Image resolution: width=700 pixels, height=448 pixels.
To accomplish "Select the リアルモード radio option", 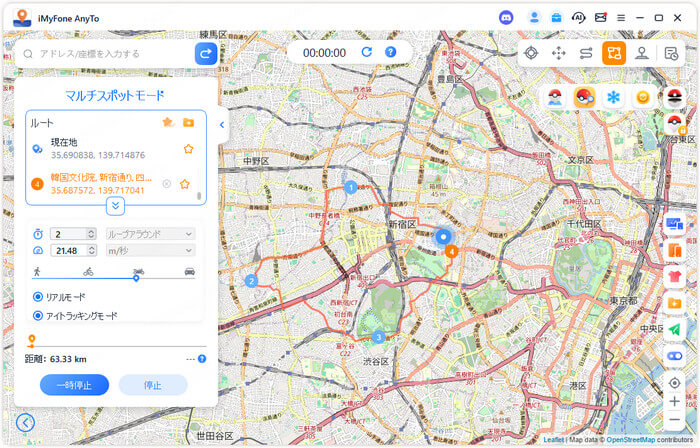I will [x=38, y=297].
